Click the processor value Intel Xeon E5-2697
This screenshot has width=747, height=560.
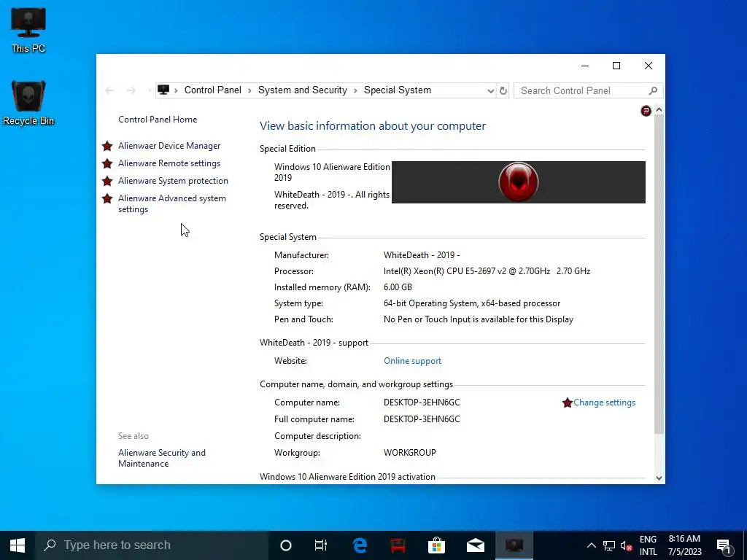point(487,271)
